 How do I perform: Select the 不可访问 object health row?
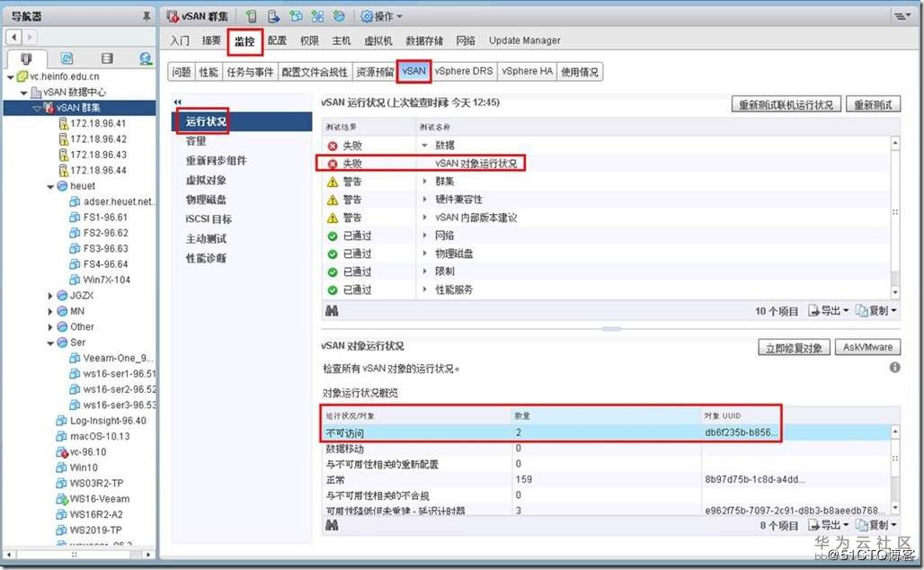coord(606,432)
